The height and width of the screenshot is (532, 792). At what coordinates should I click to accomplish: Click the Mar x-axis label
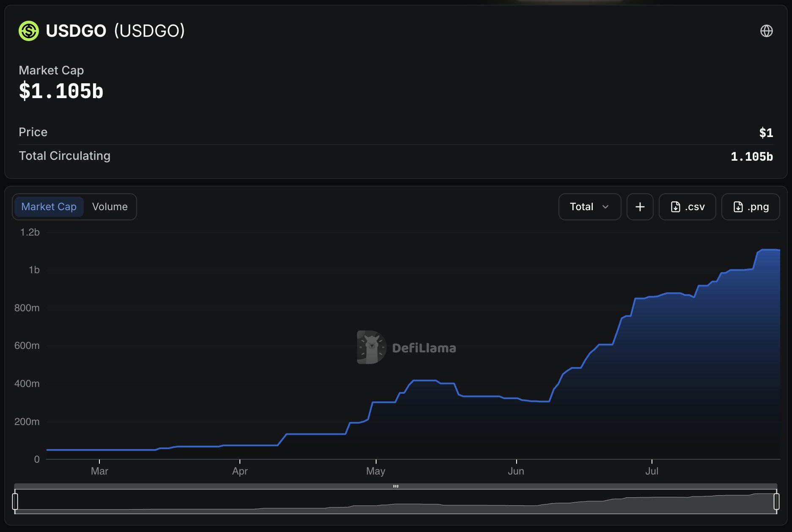coord(99,471)
